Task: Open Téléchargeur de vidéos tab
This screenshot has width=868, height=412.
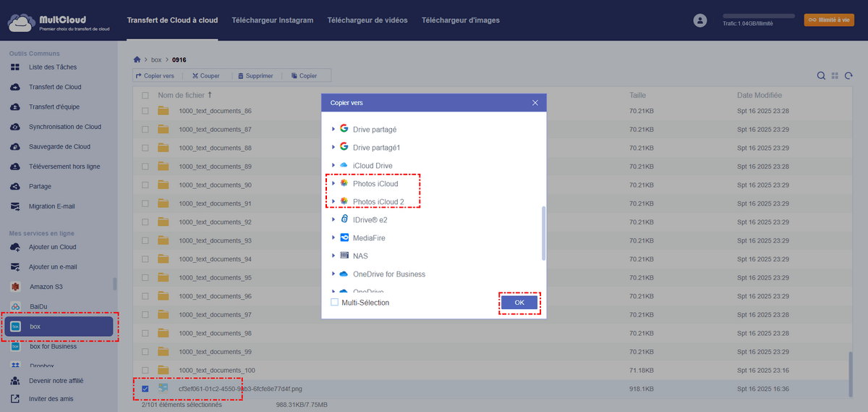Action: [367, 20]
